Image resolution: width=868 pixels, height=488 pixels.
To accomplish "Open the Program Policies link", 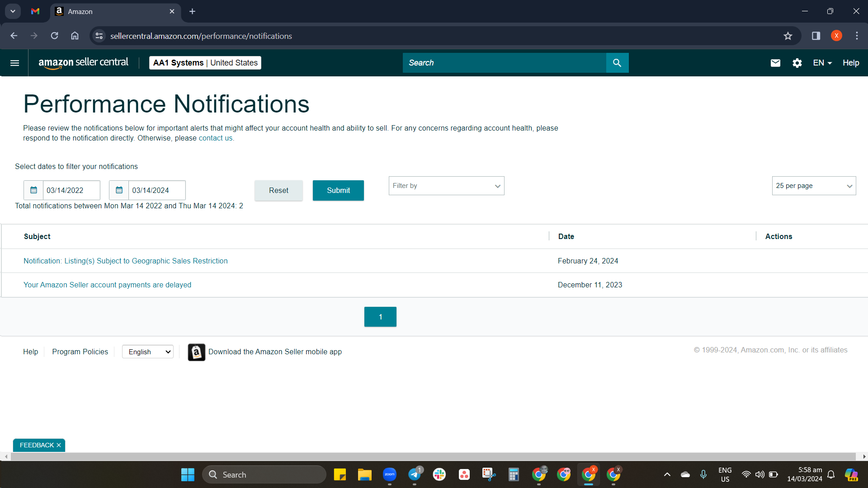I will click(x=80, y=352).
